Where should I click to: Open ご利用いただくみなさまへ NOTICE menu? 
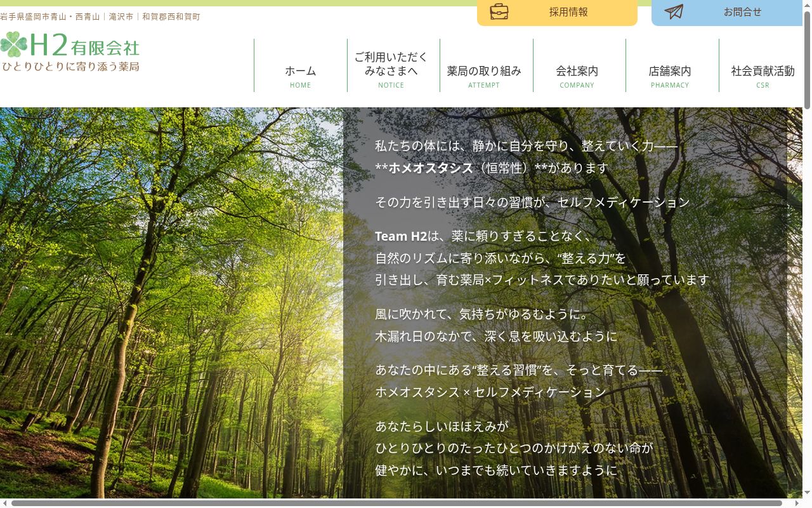coord(393,65)
